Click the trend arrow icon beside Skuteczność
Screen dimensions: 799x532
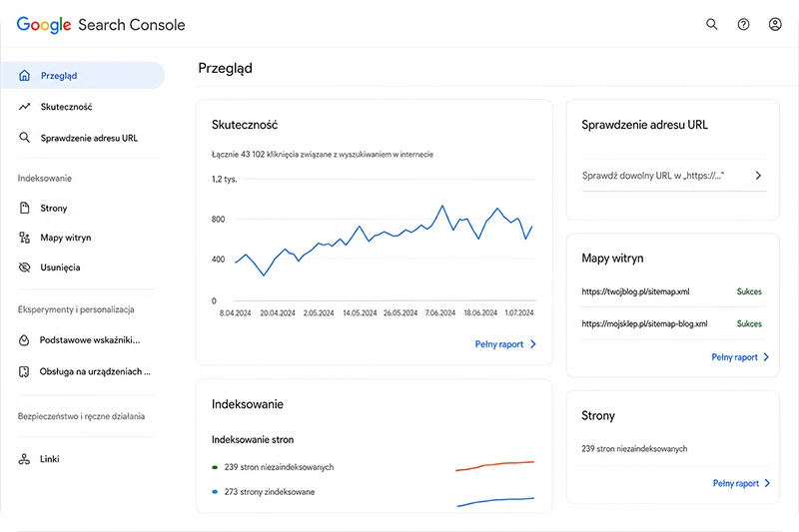24,107
